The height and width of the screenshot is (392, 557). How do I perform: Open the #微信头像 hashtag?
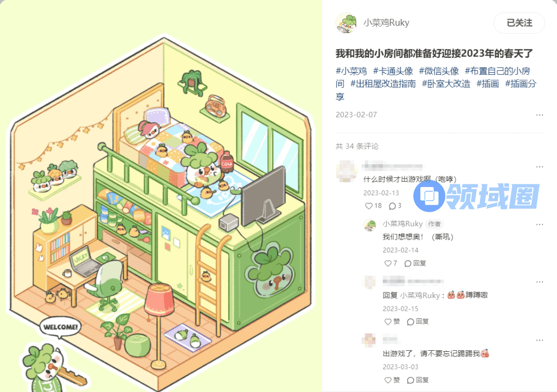[439, 71]
